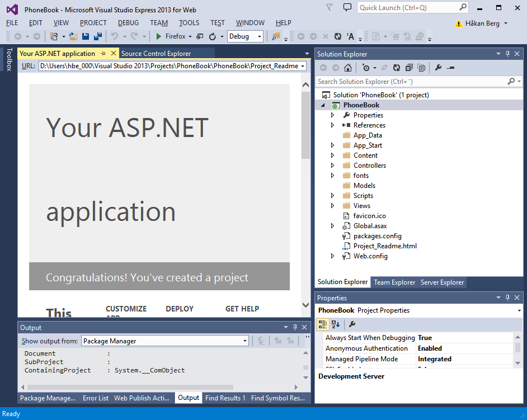
Task: Open the TOOLS menu
Action: (189, 23)
